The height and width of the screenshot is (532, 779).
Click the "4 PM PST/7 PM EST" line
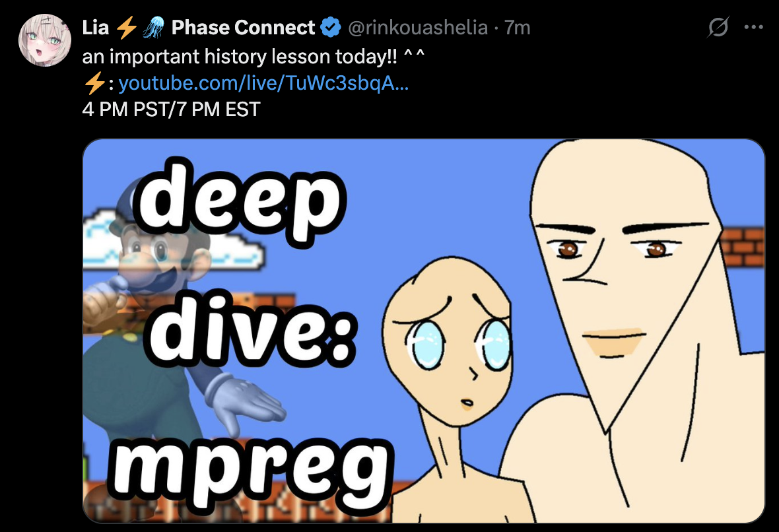pos(172,110)
